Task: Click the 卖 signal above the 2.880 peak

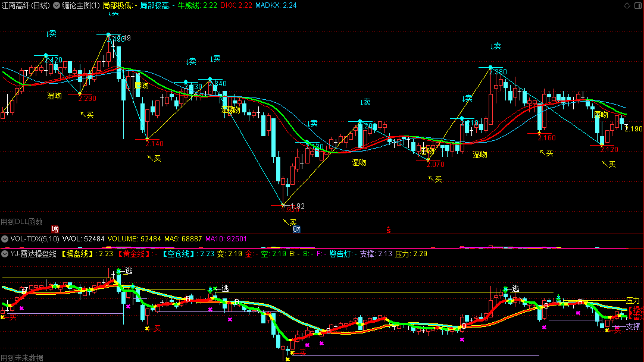Action: [496, 46]
